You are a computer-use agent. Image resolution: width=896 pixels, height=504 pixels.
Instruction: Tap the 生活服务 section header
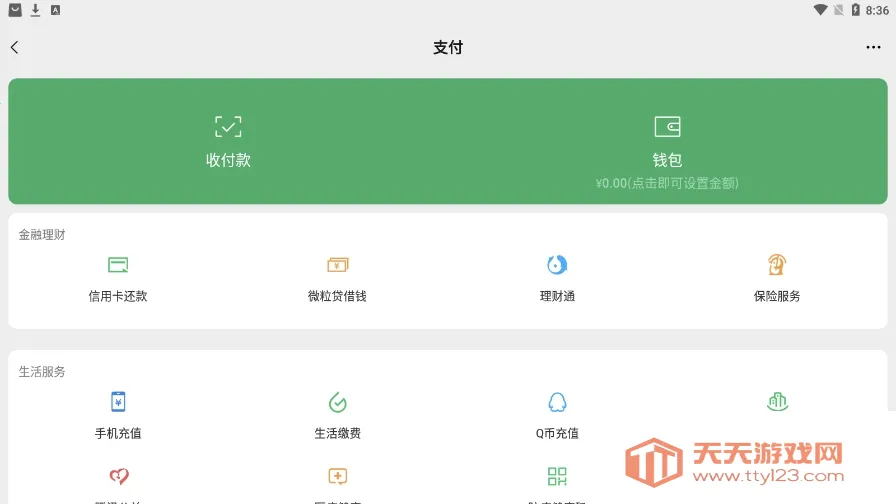pos(42,372)
